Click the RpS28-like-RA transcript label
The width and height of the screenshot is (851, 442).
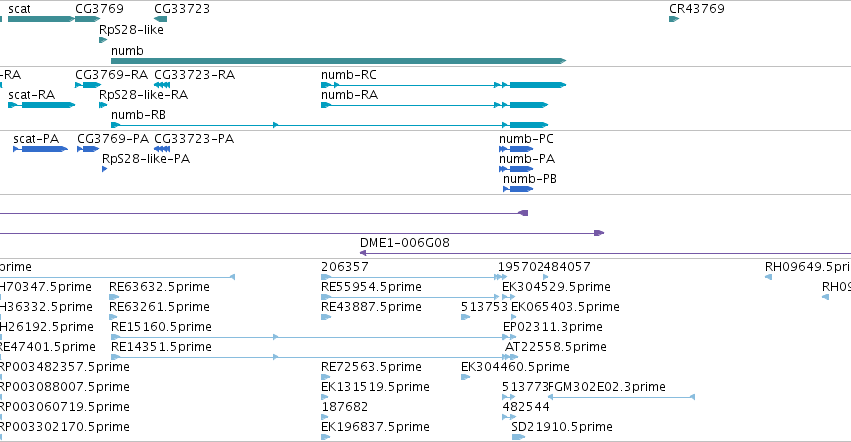pos(143,95)
